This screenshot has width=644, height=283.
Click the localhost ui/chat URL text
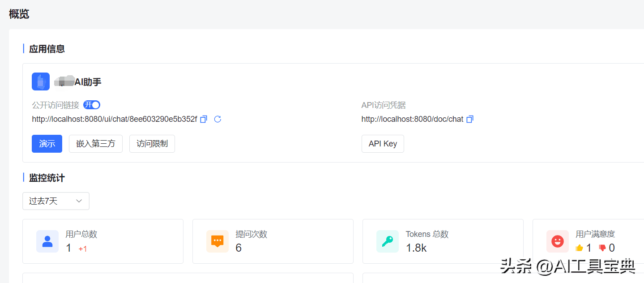pos(115,119)
